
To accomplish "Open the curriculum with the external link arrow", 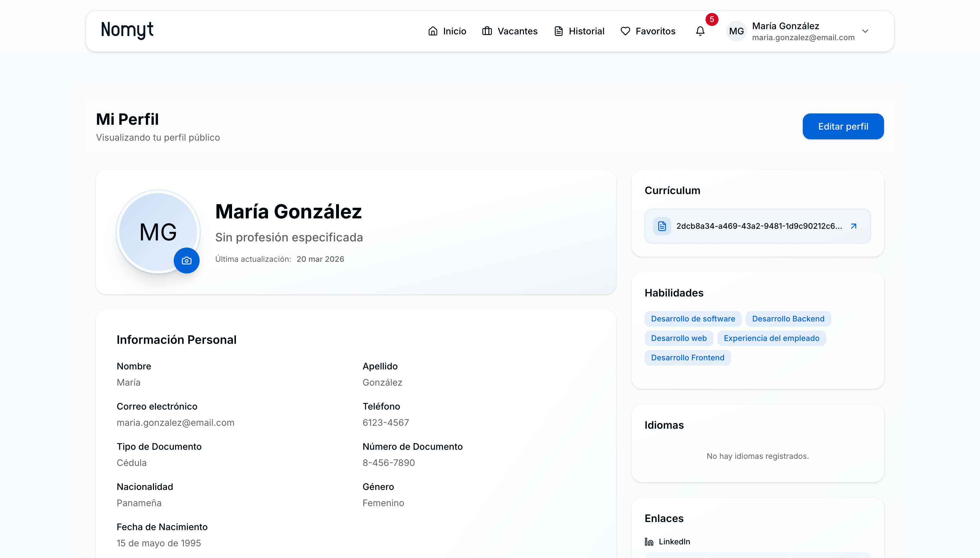I will (x=854, y=226).
